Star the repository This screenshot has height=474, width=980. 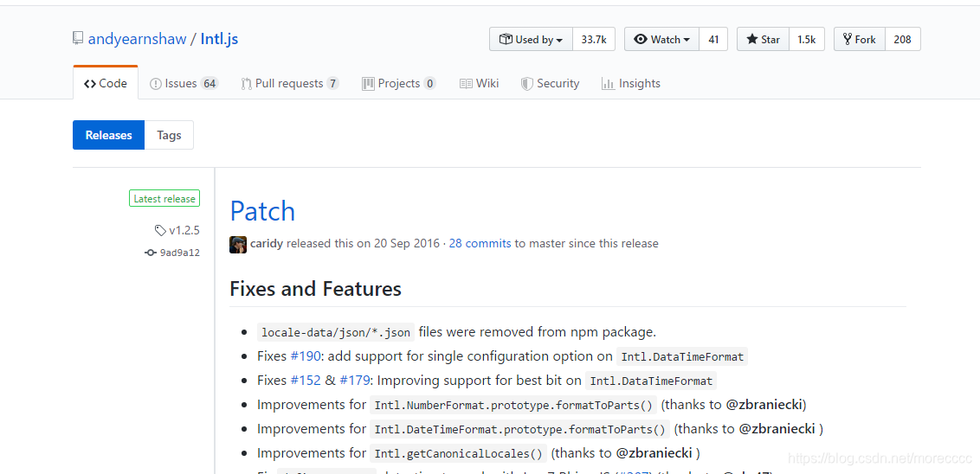click(x=763, y=39)
